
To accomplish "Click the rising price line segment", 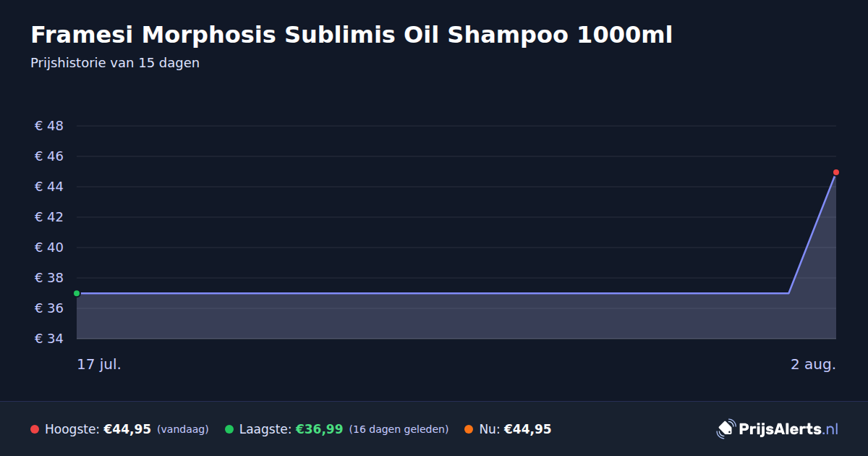I will (x=812, y=233).
